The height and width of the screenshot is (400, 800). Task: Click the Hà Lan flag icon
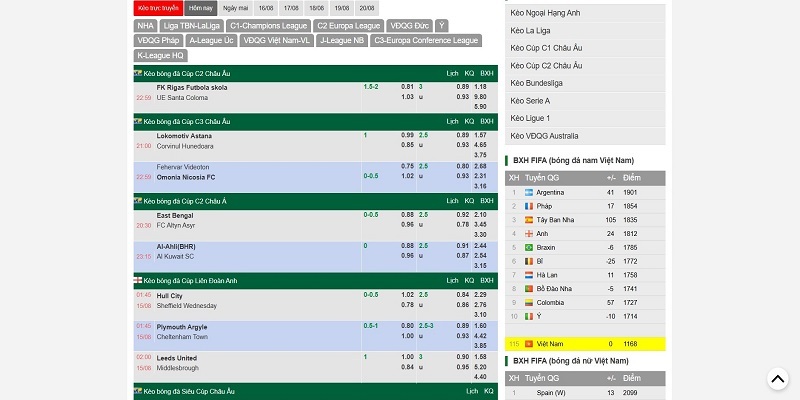pyautogui.click(x=529, y=274)
